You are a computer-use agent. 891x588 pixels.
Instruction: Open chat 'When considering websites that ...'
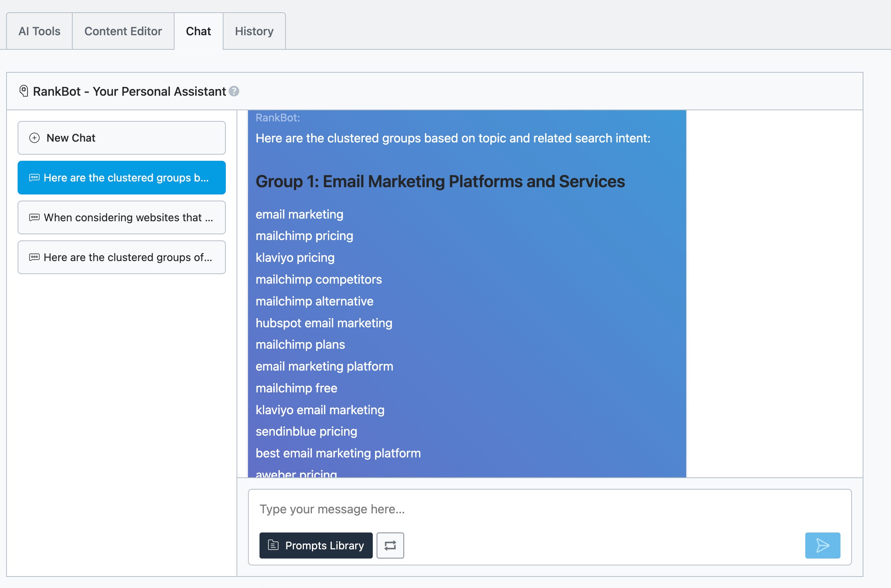122,217
